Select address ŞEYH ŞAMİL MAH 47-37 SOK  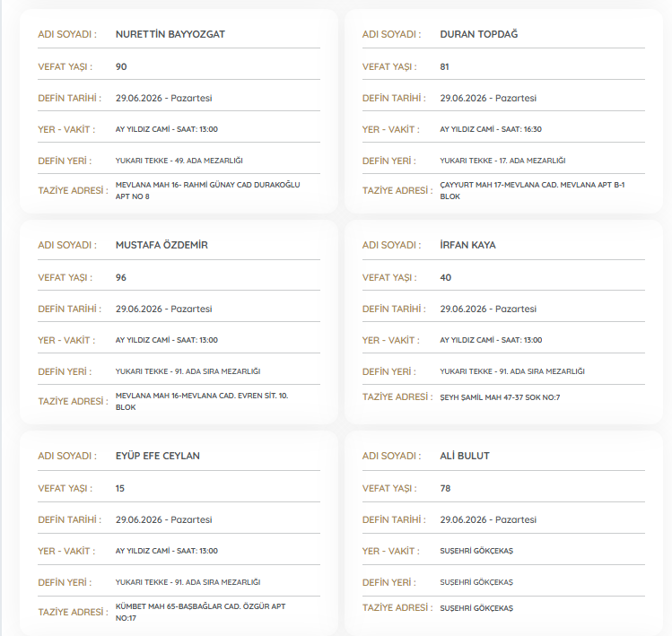point(500,397)
